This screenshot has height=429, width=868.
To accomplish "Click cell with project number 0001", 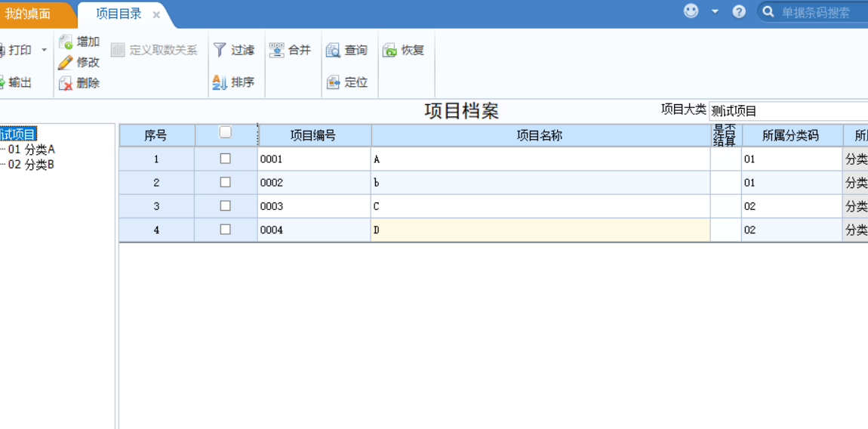I will click(315, 159).
